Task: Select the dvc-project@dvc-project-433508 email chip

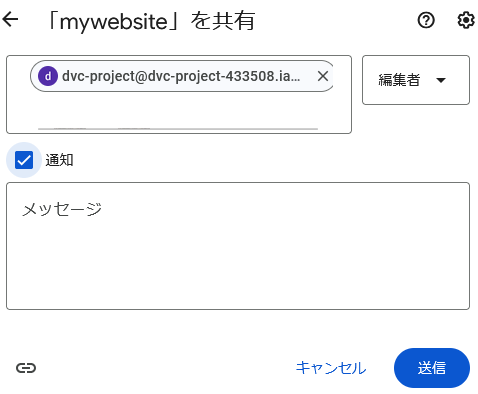Action: click(182, 76)
